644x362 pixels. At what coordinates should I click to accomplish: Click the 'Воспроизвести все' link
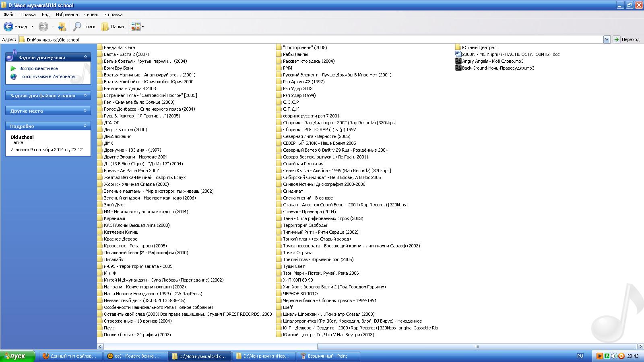click(39, 68)
